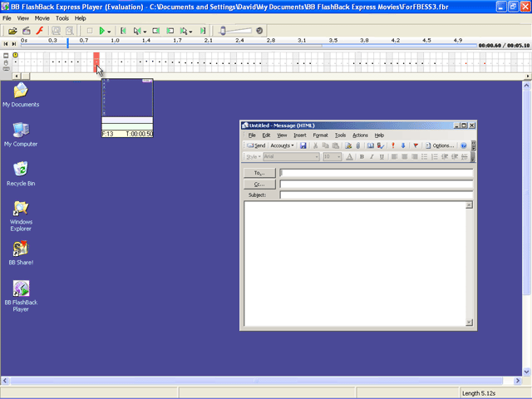This screenshot has height=399, width=532.
Task: Open the Tools menu
Action: tap(62, 18)
